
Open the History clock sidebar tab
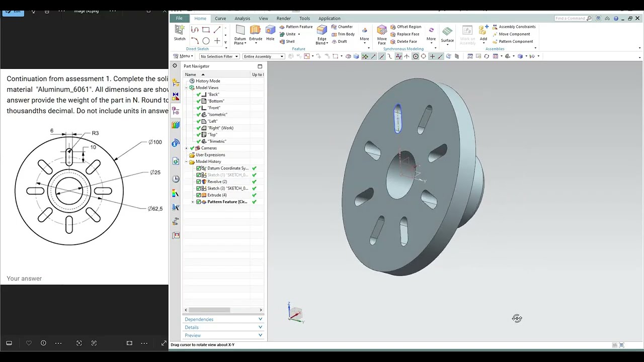point(175,179)
